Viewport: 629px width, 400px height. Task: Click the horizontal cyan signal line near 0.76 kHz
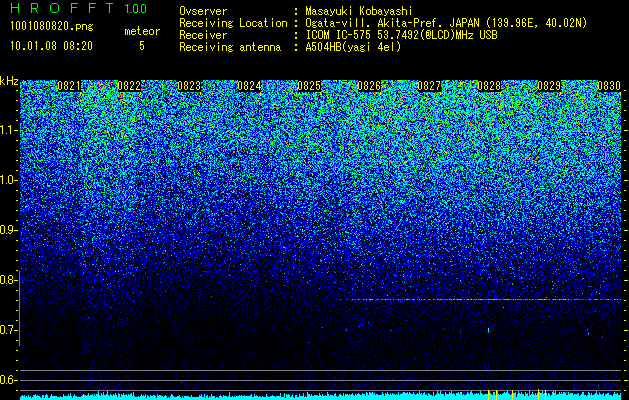tap(480, 299)
